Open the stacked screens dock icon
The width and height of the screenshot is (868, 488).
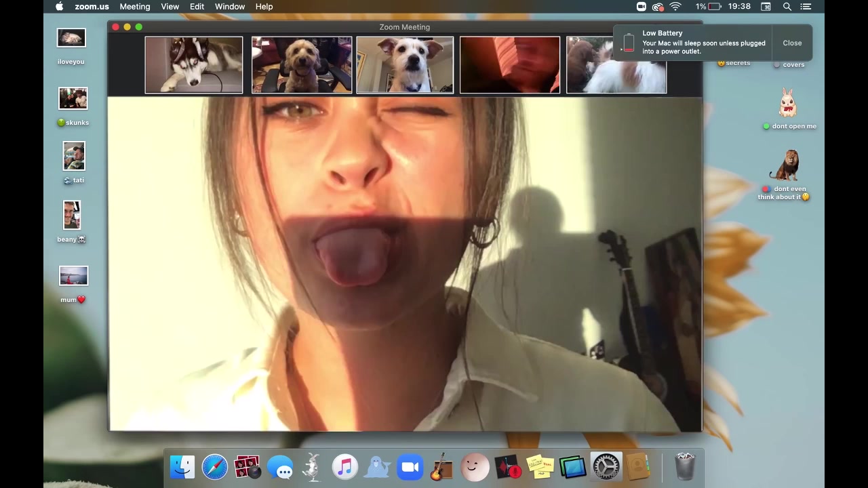572,467
